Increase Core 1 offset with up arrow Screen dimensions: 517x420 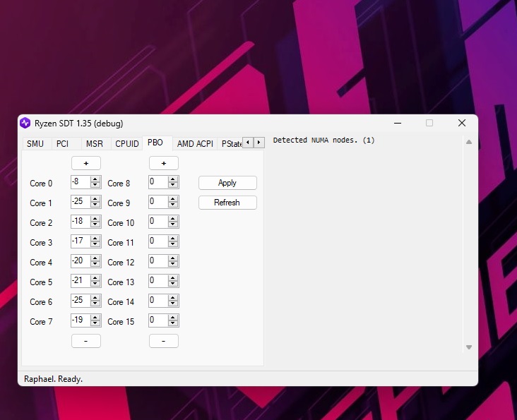[95, 198]
